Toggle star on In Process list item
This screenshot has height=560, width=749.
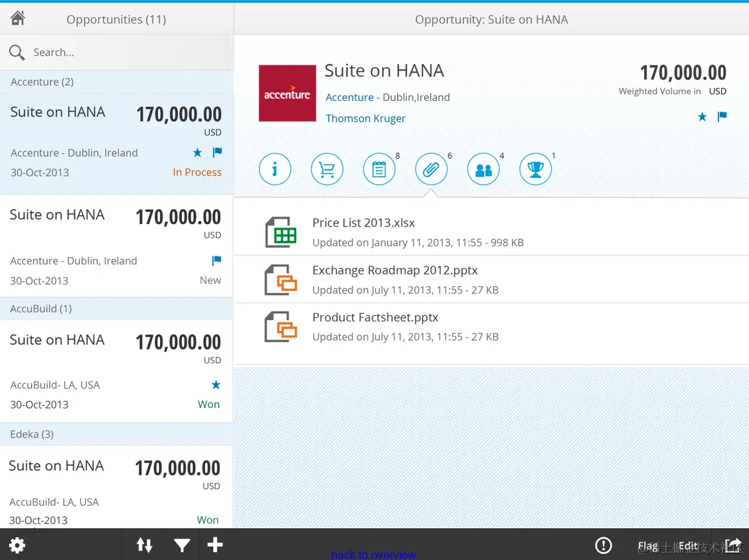[x=197, y=152]
